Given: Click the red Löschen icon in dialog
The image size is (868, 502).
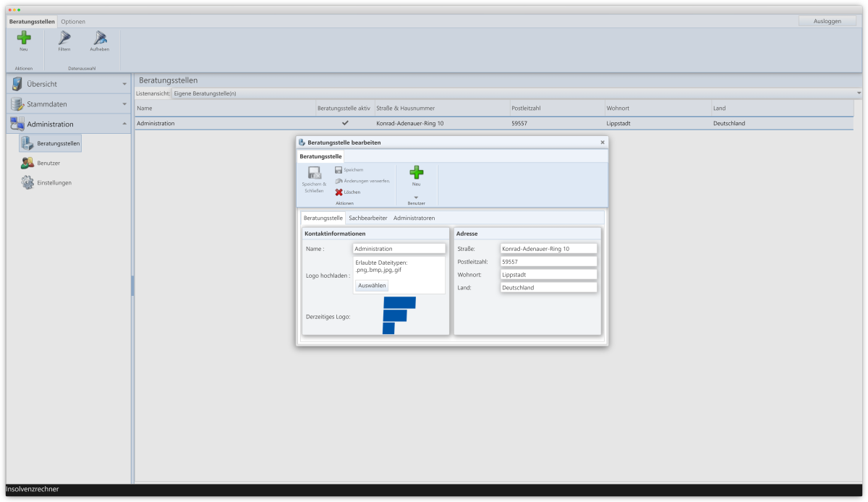Looking at the screenshot, I should coord(339,192).
